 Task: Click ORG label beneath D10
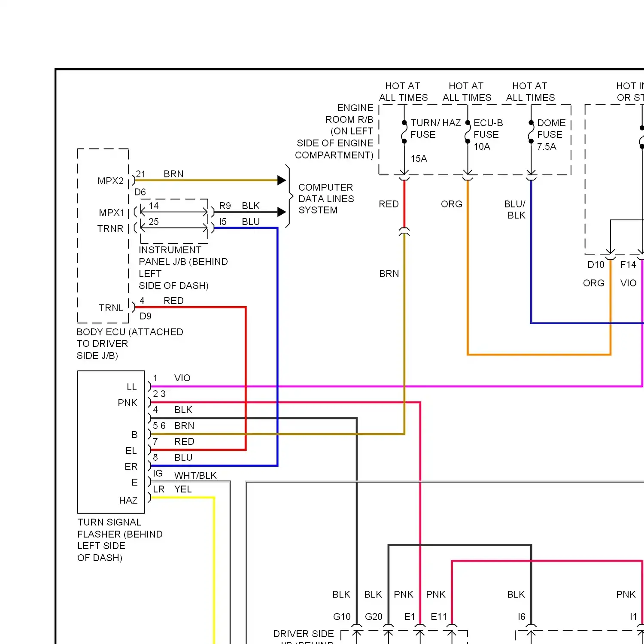(594, 283)
